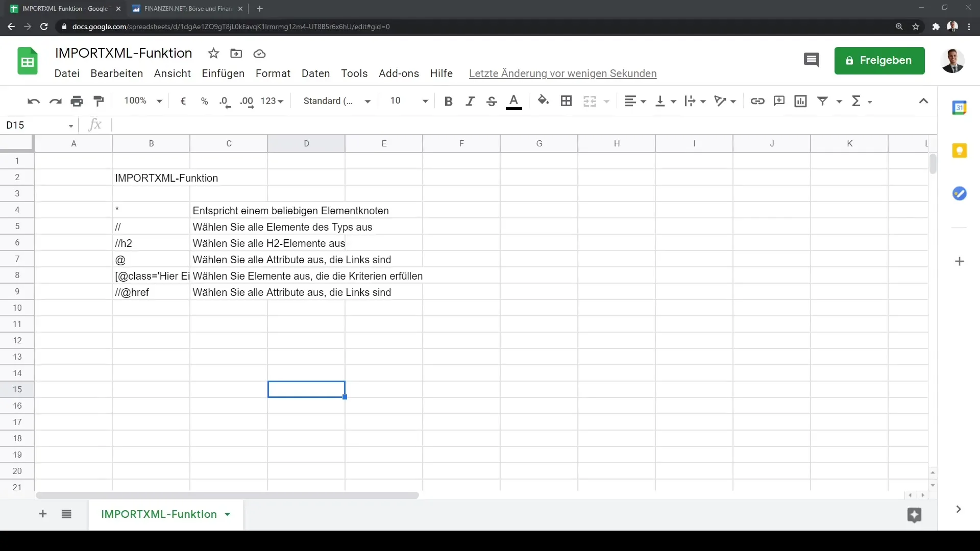Open the Bearbeiten menu
980x551 pixels.
coord(117,73)
